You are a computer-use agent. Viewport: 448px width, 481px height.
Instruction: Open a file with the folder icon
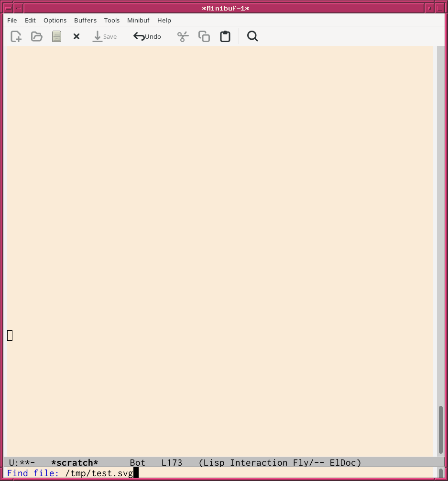[37, 36]
